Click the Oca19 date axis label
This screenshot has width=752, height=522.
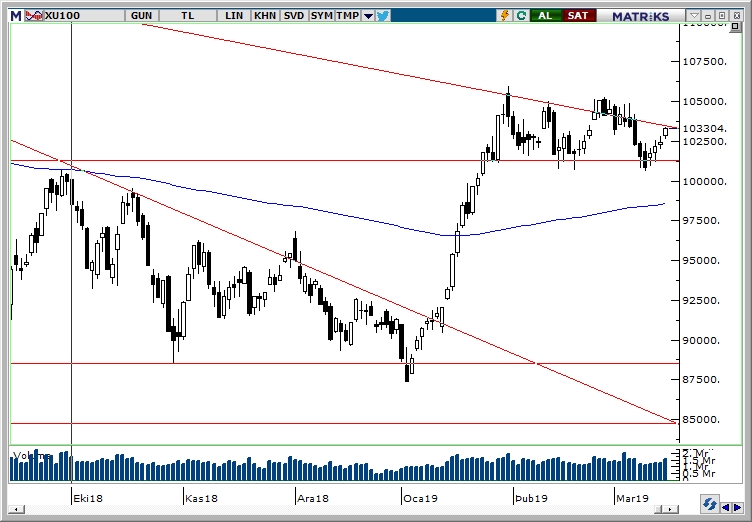(x=420, y=498)
